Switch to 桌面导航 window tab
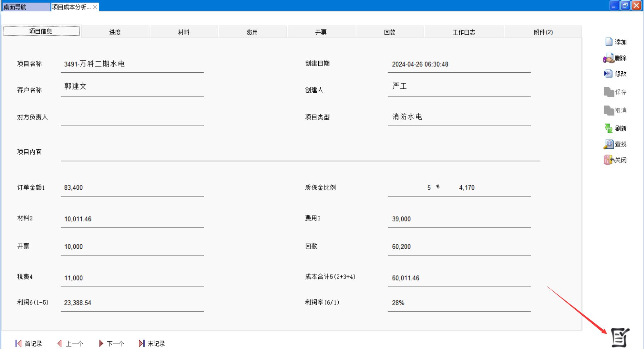The width and height of the screenshot is (644, 349). click(x=25, y=7)
